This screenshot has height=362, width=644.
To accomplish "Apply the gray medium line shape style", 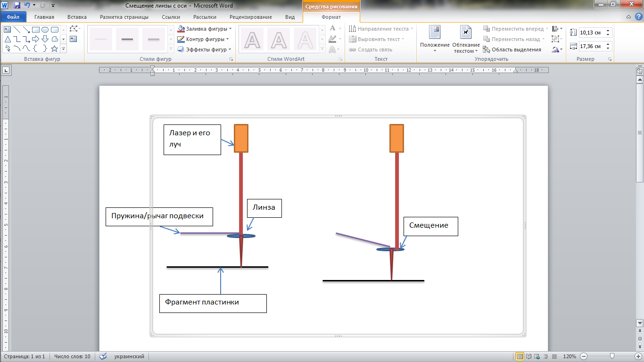I will pyautogui.click(x=153, y=39).
